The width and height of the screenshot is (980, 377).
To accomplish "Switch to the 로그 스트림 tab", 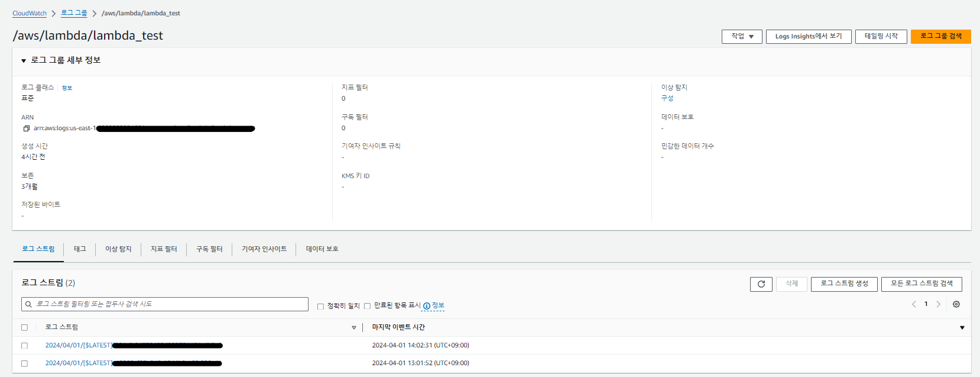I will coord(38,249).
